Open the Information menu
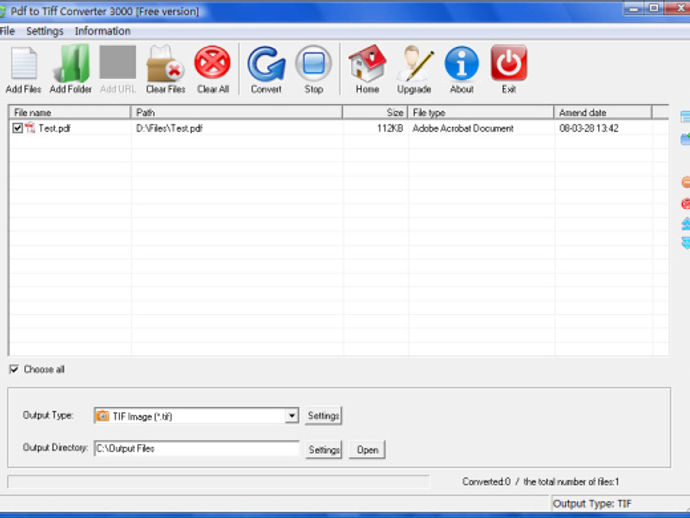 [103, 31]
